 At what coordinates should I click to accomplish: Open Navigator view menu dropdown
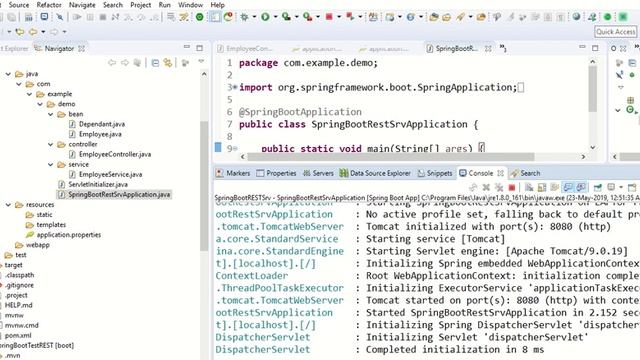click(201, 62)
